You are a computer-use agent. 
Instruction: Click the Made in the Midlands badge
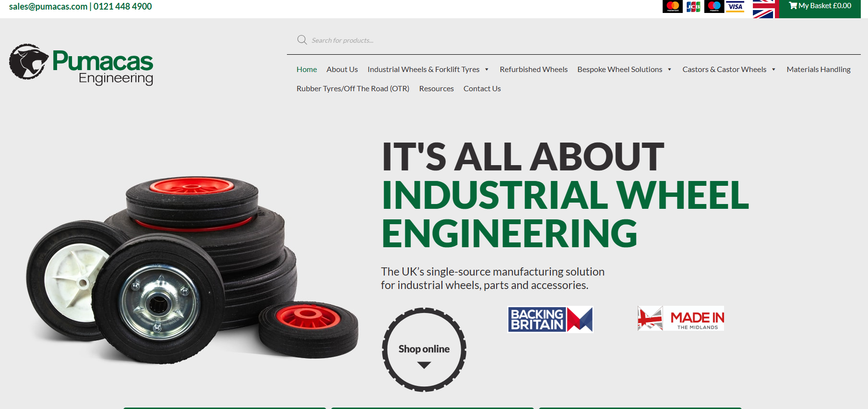(680, 319)
